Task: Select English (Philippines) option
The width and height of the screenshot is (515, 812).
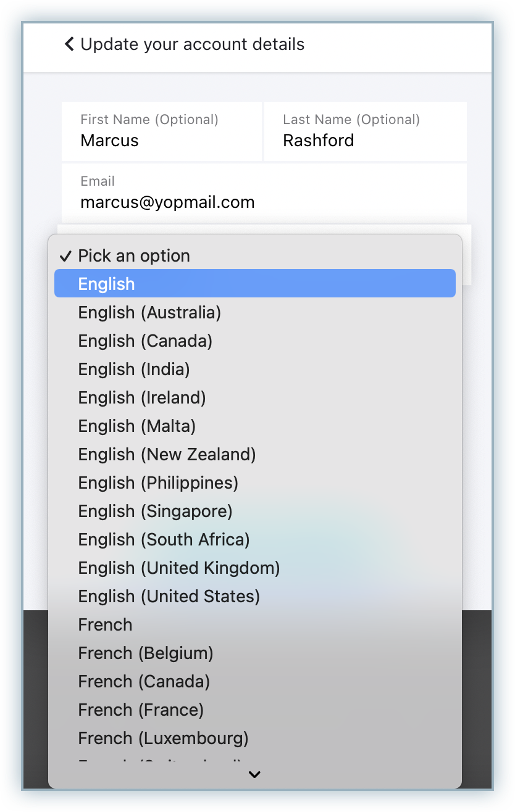Action: click(158, 483)
